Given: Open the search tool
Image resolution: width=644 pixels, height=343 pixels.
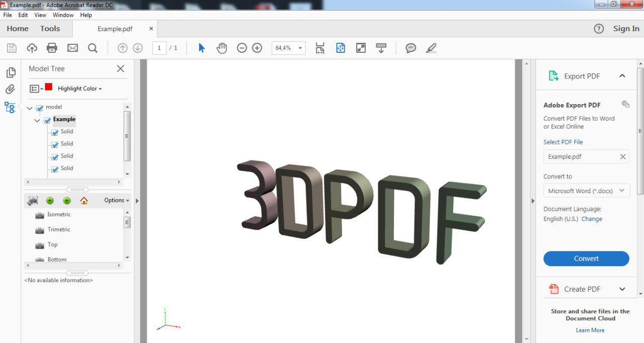Looking at the screenshot, I should coord(93,48).
